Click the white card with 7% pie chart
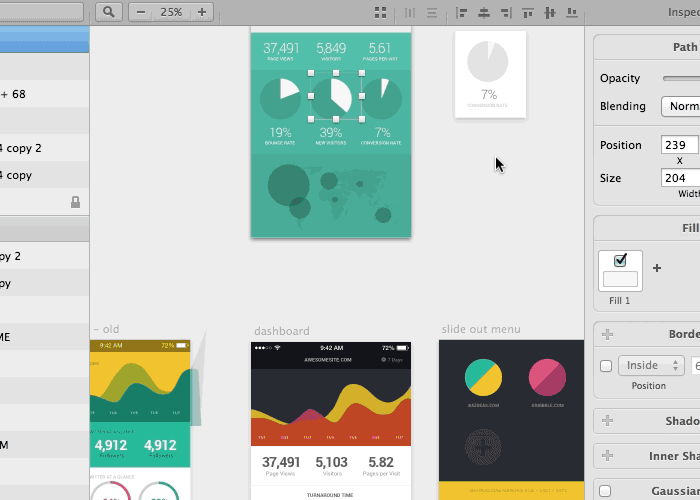This screenshot has height=500, width=700. pyautogui.click(x=490, y=74)
